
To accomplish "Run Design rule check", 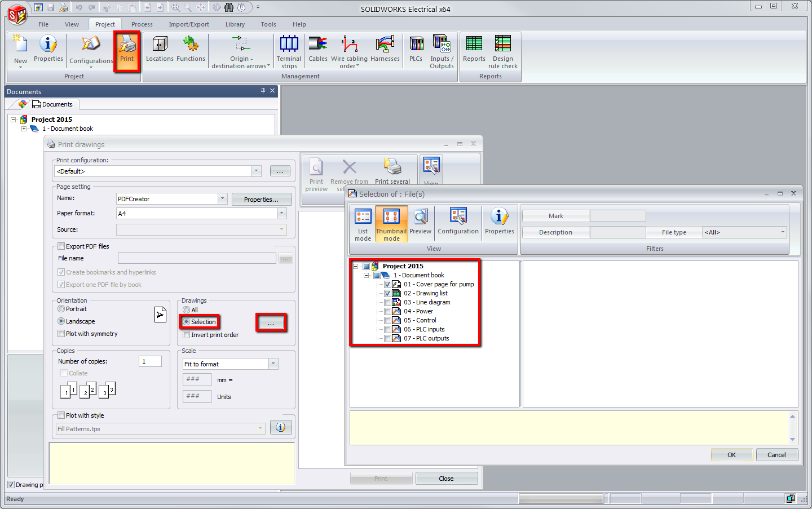I will (503, 52).
